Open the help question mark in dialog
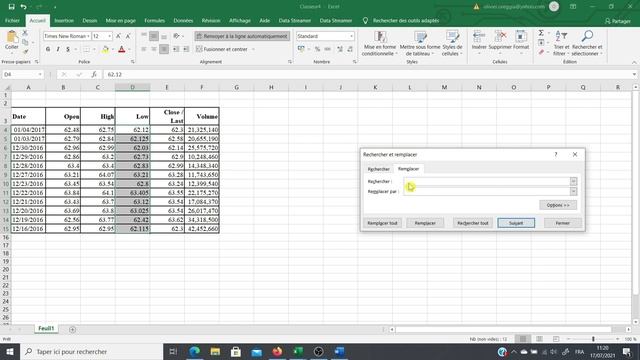Screen dimensions: 640x360 tap(556, 154)
